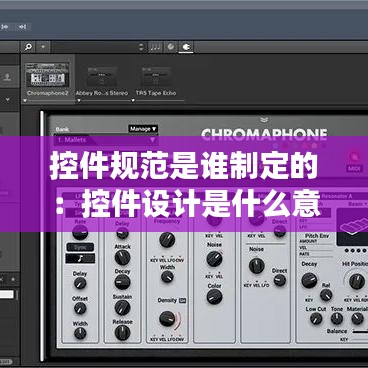
Task: Click the envelope Decay knob
Action: tap(122, 282)
